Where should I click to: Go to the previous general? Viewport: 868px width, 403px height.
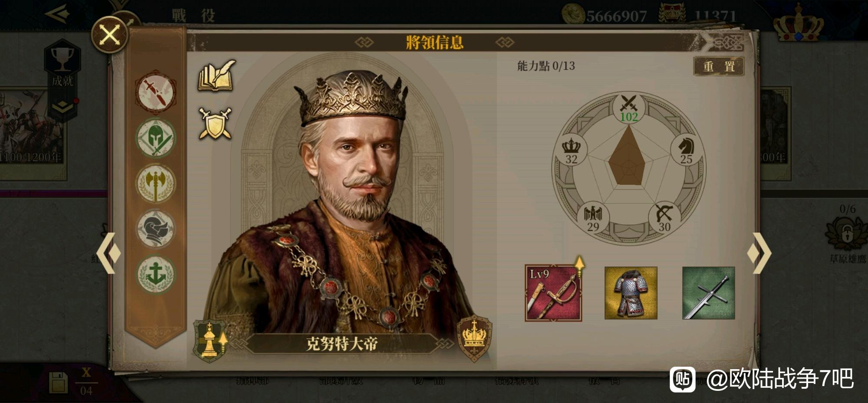(x=108, y=253)
